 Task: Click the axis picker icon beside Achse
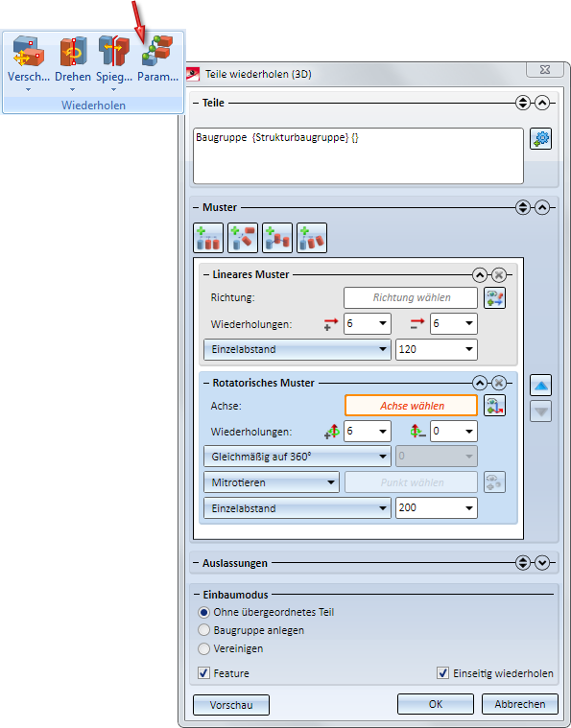494,406
